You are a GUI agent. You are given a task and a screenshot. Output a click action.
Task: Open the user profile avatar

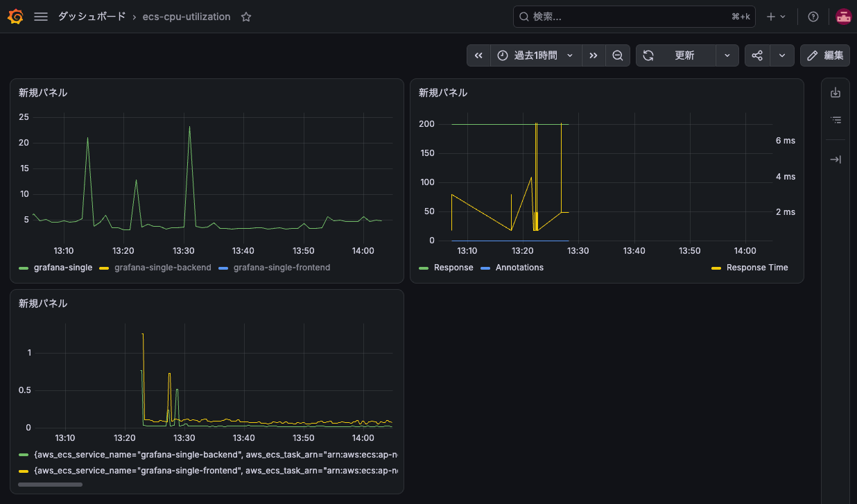(x=843, y=17)
